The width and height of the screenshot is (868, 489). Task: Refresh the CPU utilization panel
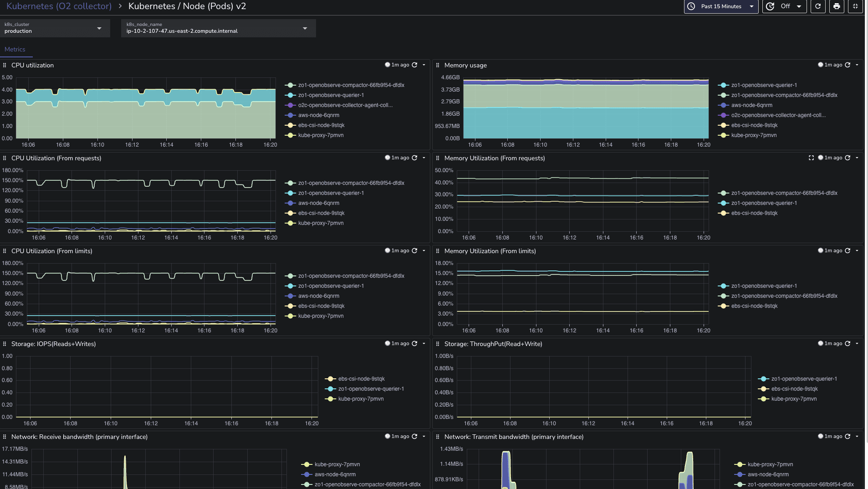414,65
